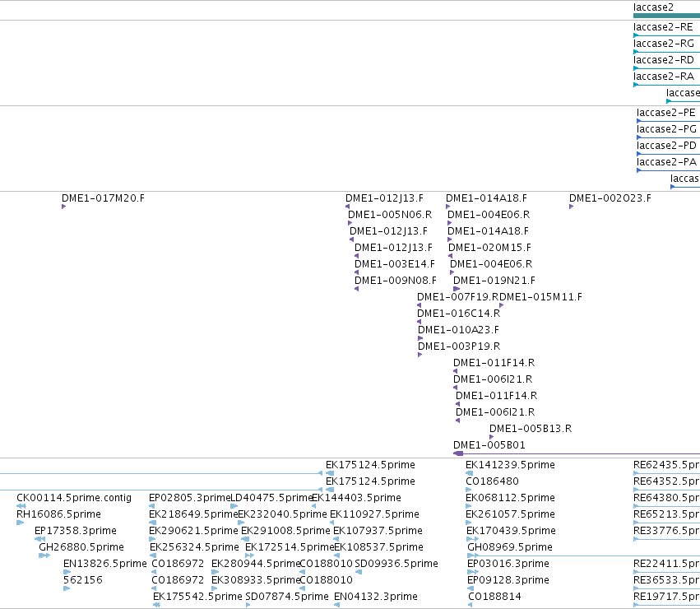The image size is (700, 609).
Task: Click the DME1-015M11.F label
Action: pyautogui.click(x=540, y=297)
